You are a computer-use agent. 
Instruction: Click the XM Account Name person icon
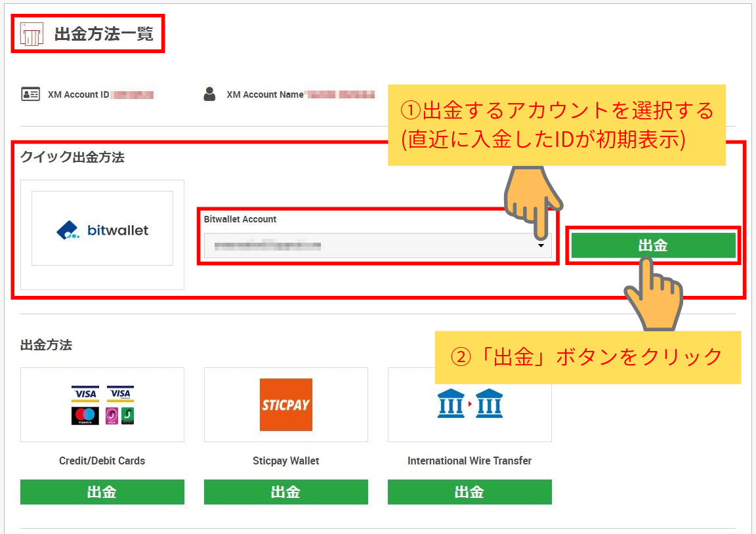209,94
